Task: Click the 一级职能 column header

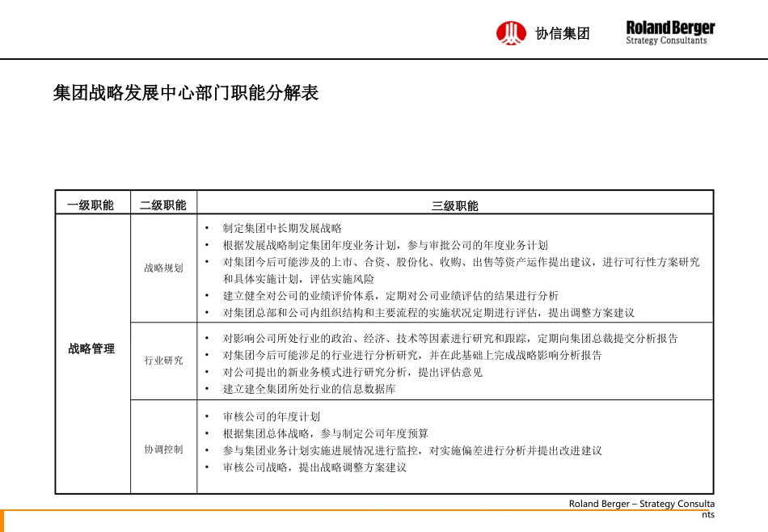Action: tap(92, 205)
